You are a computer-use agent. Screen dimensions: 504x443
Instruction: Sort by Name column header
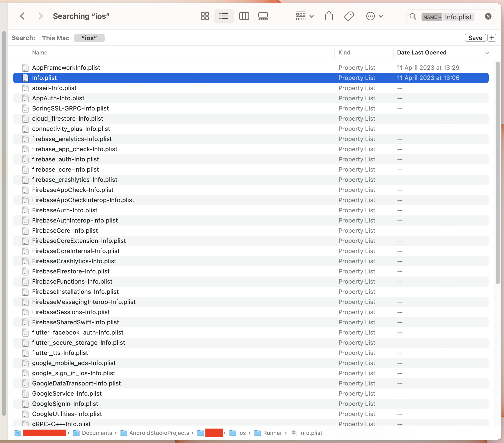[x=40, y=53]
